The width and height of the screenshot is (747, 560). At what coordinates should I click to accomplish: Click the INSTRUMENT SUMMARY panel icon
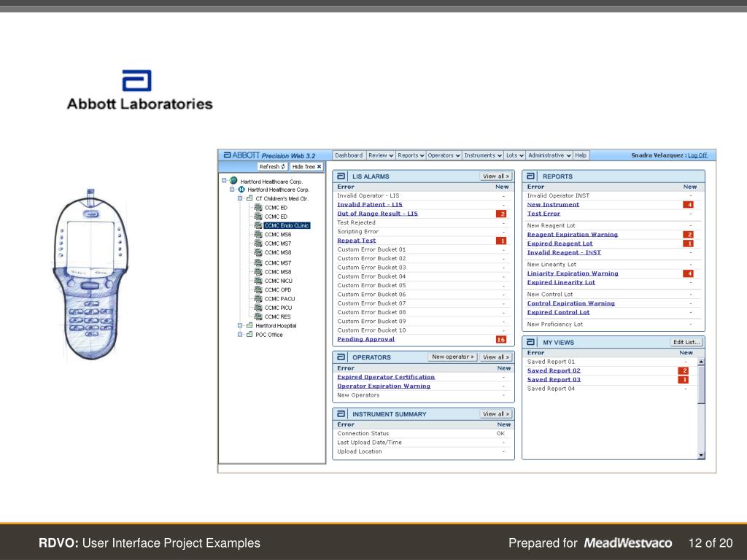pyautogui.click(x=341, y=414)
